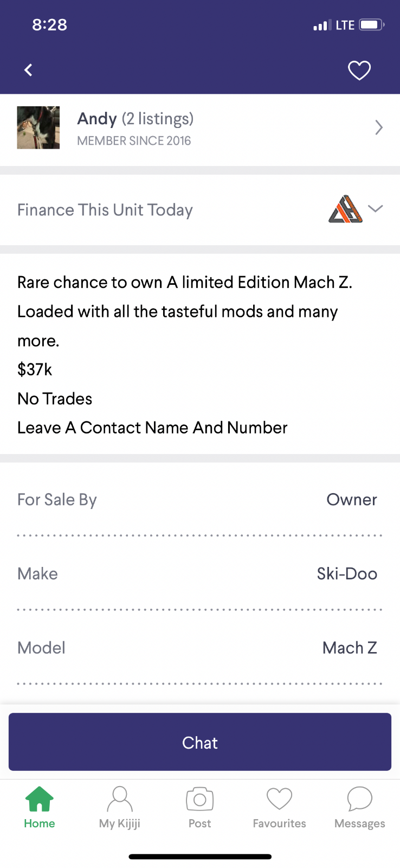Select the Make Ski-Doo row
The image size is (400, 868).
coord(200,573)
